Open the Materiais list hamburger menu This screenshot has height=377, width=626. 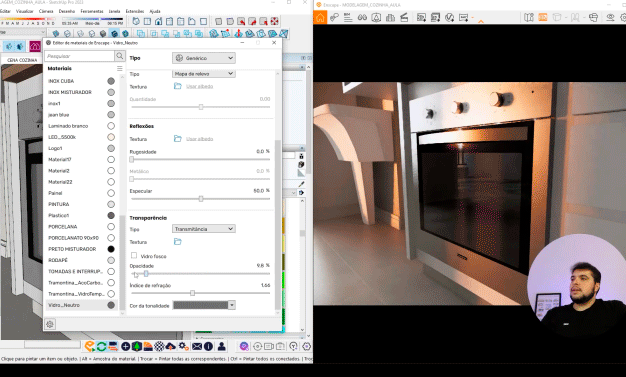pos(119,69)
